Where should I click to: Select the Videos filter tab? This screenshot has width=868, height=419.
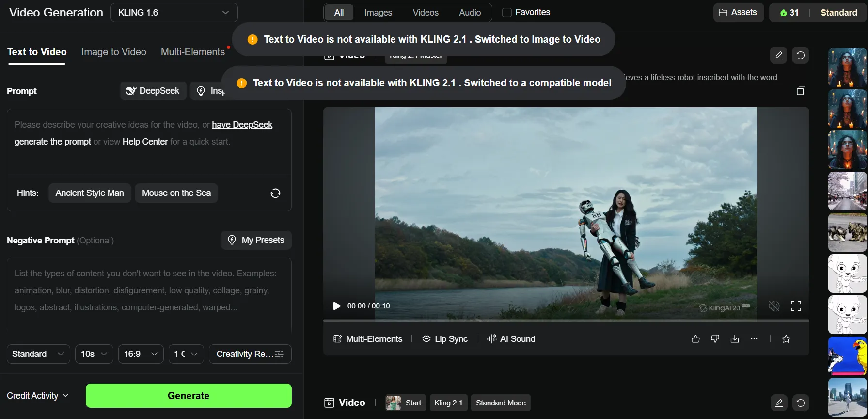(426, 13)
